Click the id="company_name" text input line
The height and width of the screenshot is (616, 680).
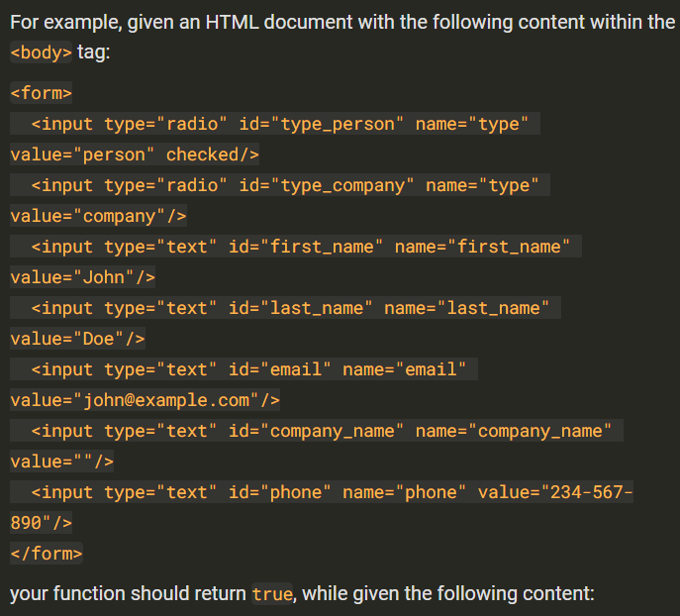coord(317,431)
